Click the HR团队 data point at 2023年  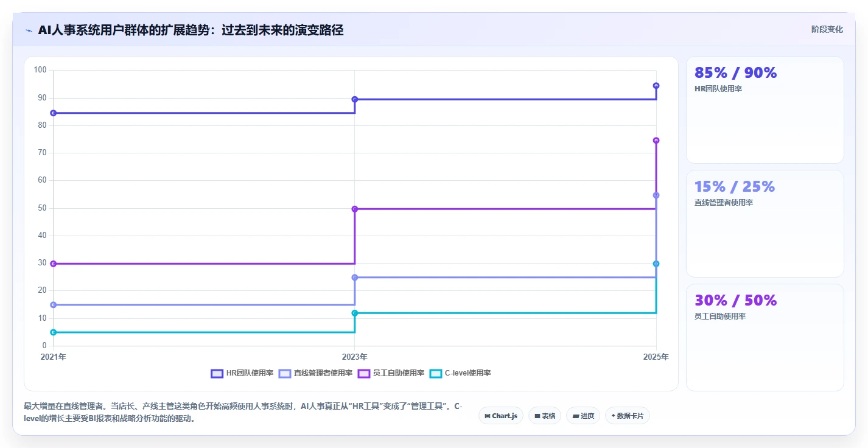(x=355, y=99)
